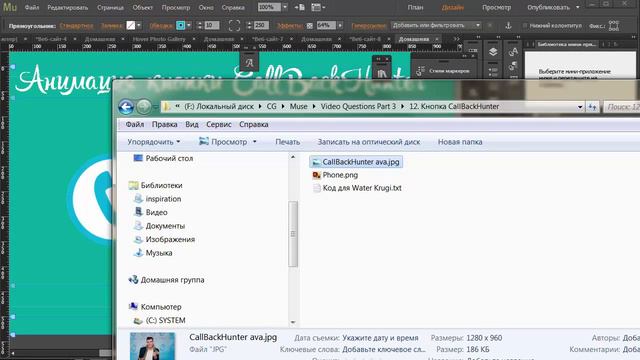Open the fill color dropdown arrow
This screenshot has height=360, width=640.
[139, 25]
